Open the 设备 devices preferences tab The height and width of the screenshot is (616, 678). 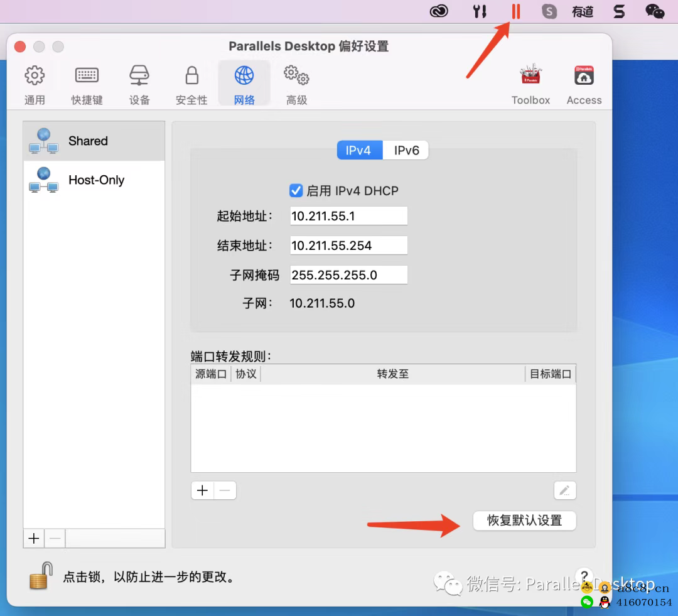click(x=139, y=85)
